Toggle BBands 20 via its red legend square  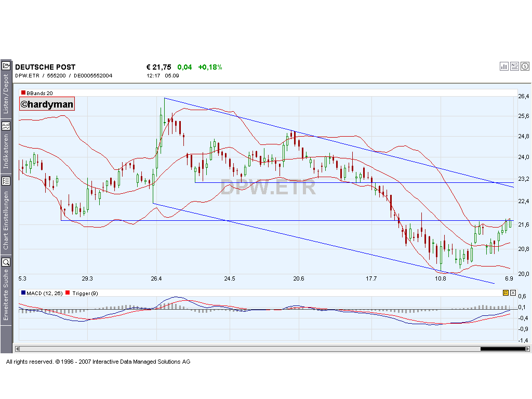[x=22, y=92]
